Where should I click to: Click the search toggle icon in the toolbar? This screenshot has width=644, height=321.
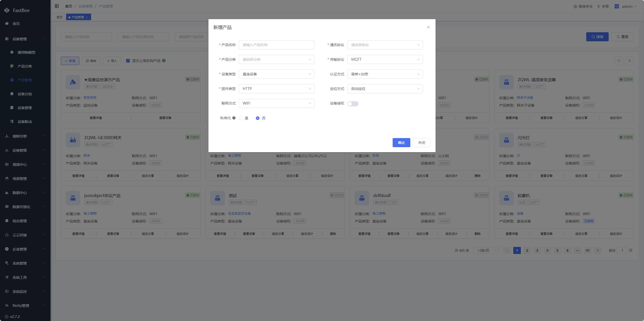(619, 61)
